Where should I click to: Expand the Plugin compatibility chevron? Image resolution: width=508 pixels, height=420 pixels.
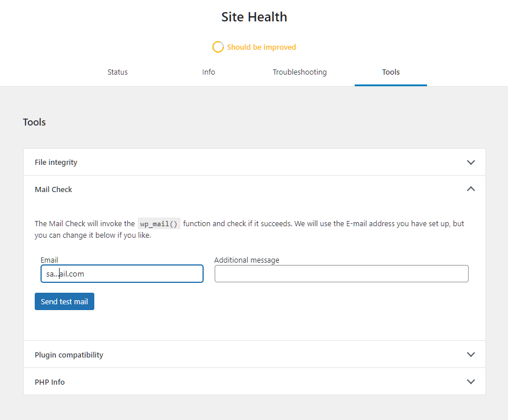(x=471, y=355)
